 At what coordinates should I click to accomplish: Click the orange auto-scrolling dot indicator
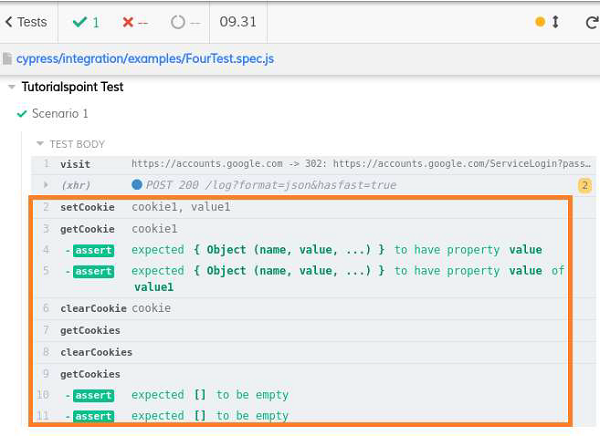[x=541, y=22]
